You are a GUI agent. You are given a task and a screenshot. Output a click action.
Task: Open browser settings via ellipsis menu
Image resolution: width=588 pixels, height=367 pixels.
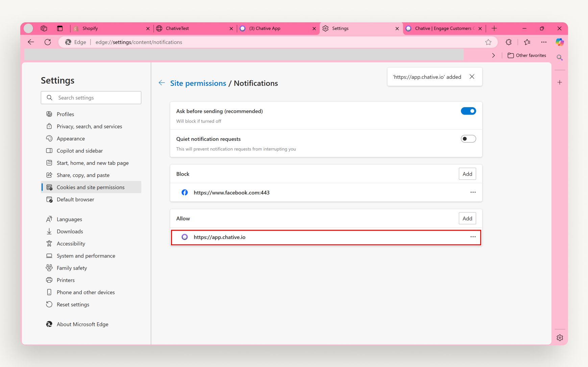click(544, 42)
